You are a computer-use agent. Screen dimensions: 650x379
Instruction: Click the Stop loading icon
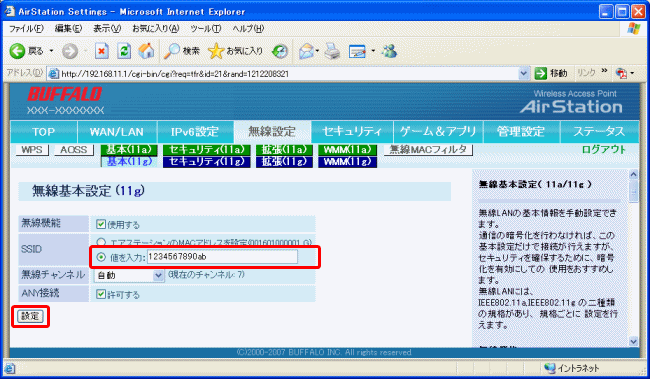[x=102, y=51]
